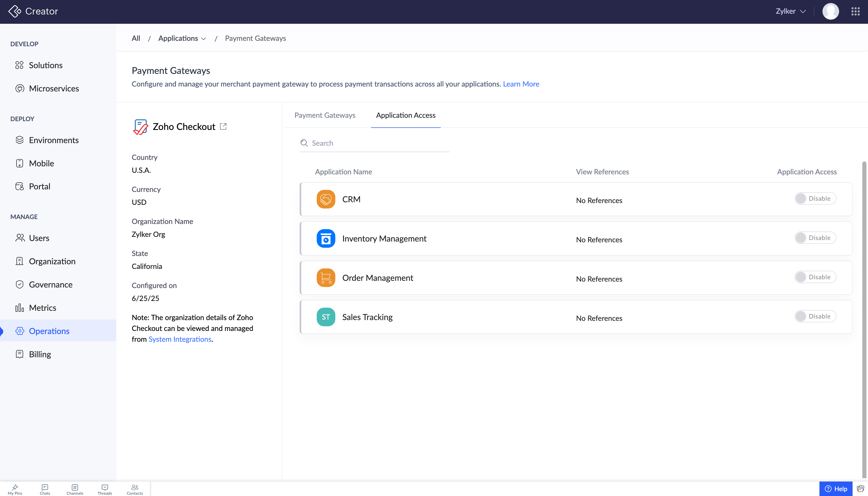Open the Billing sidebar item
The height and width of the screenshot is (496, 868).
40,354
